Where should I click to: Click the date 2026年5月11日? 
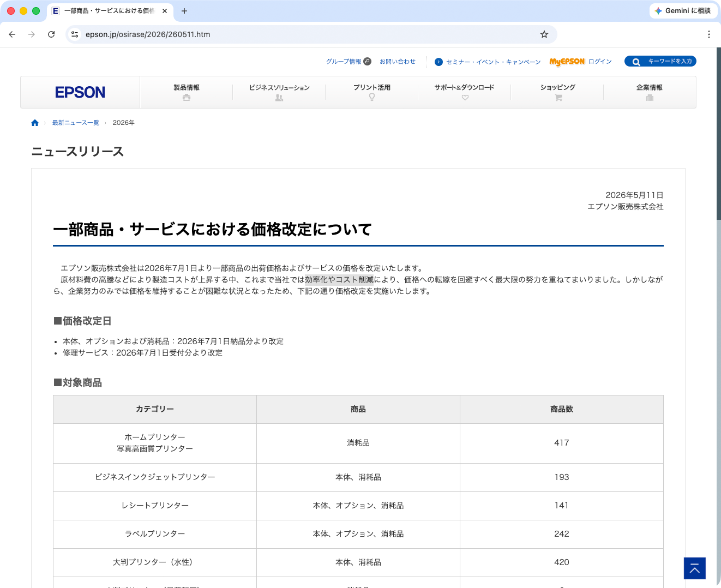(x=634, y=195)
